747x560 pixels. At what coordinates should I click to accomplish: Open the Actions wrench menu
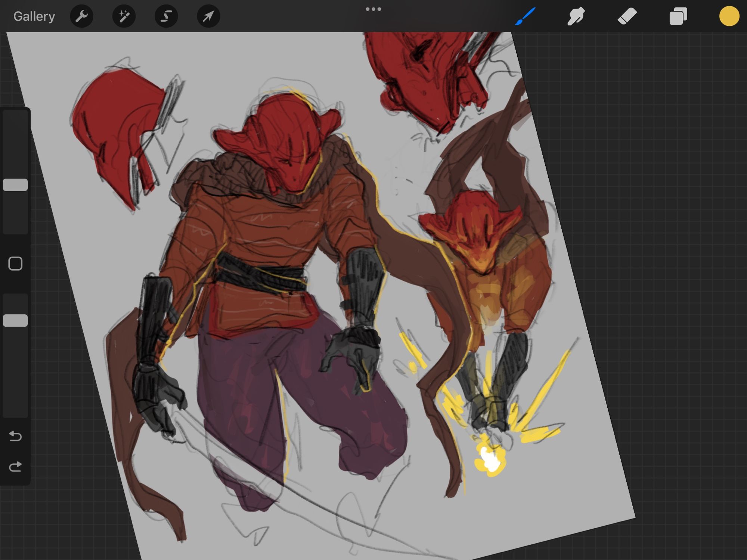pyautogui.click(x=81, y=16)
